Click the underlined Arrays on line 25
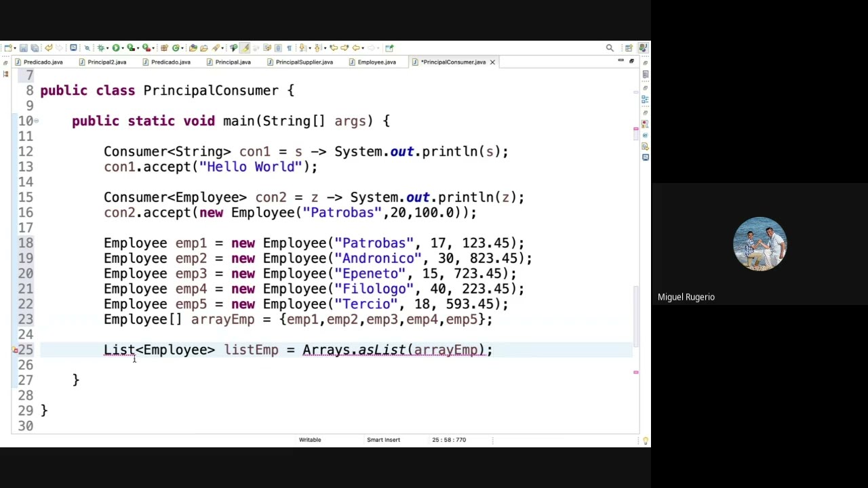The width and height of the screenshot is (868, 488). pyautogui.click(x=326, y=350)
